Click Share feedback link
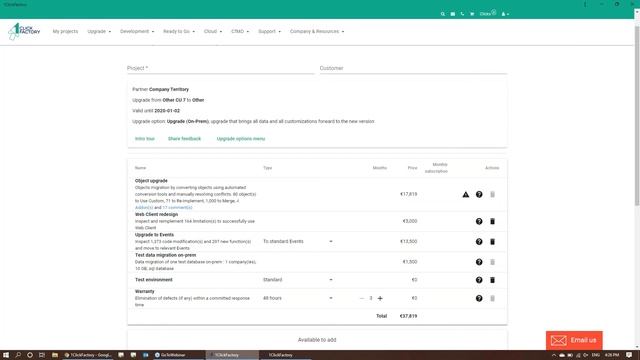Image resolution: width=640 pixels, height=360 pixels. (184, 139)
